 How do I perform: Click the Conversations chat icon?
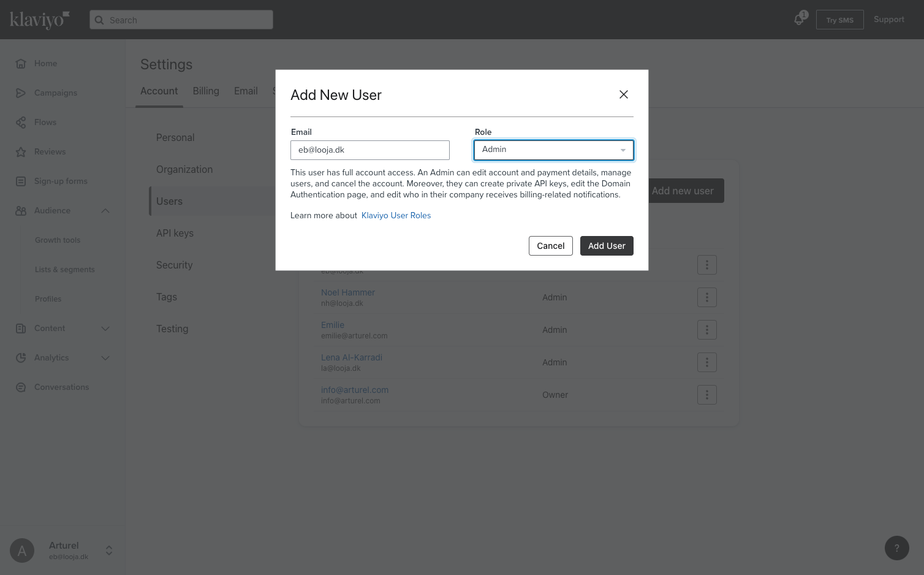21,387
